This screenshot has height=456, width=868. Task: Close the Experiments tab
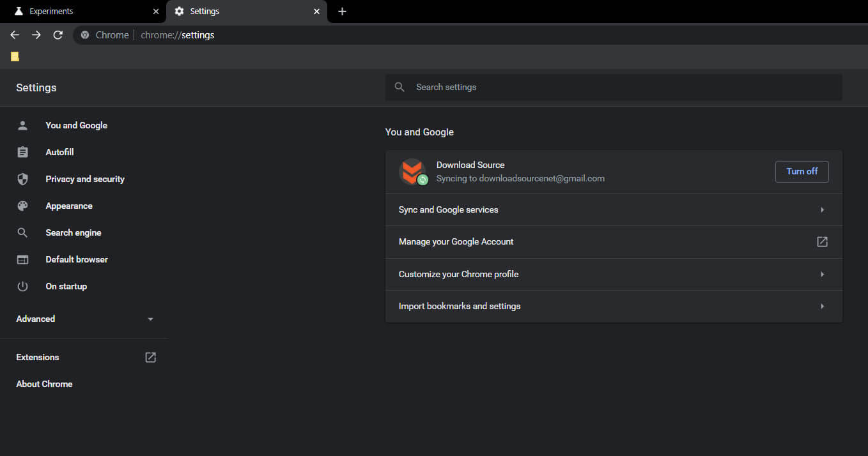coord(156,11)
